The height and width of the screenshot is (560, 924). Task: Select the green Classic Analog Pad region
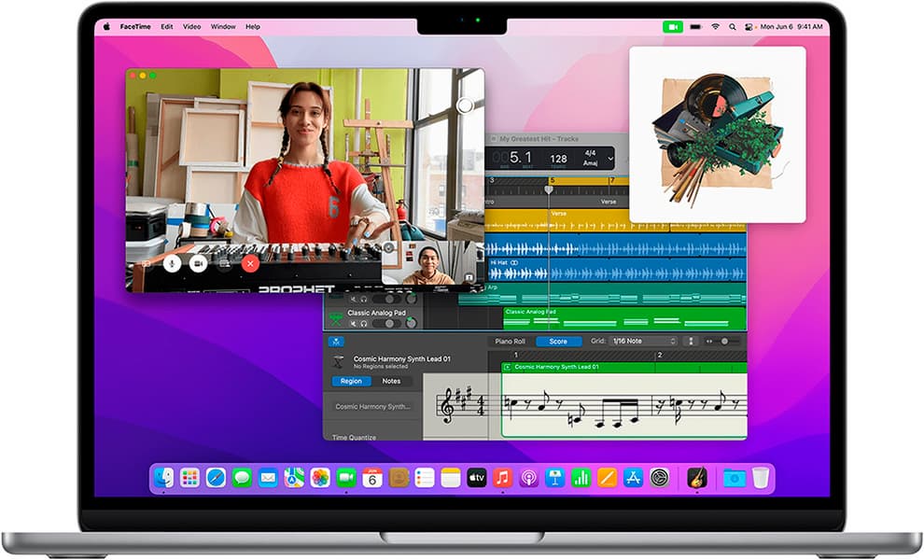tap(624, 317)
